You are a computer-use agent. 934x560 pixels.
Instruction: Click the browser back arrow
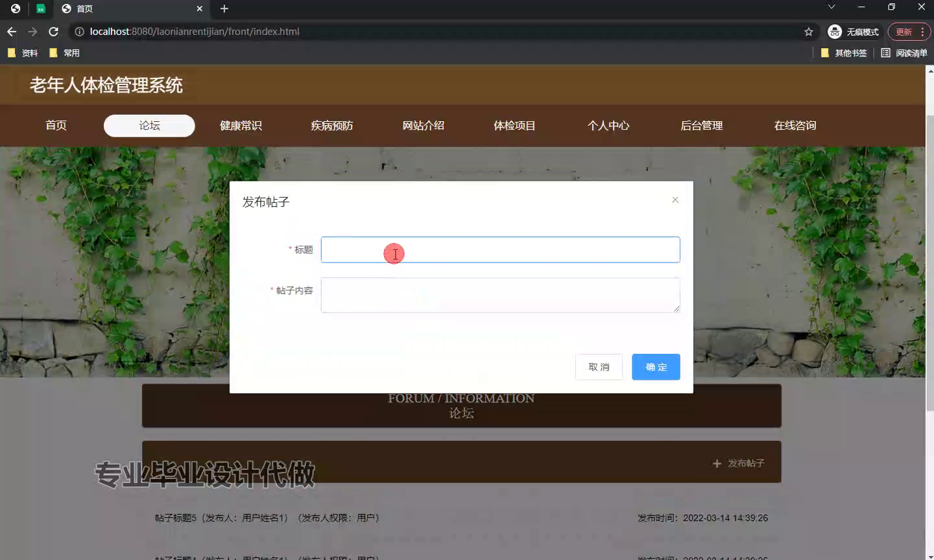12,31
